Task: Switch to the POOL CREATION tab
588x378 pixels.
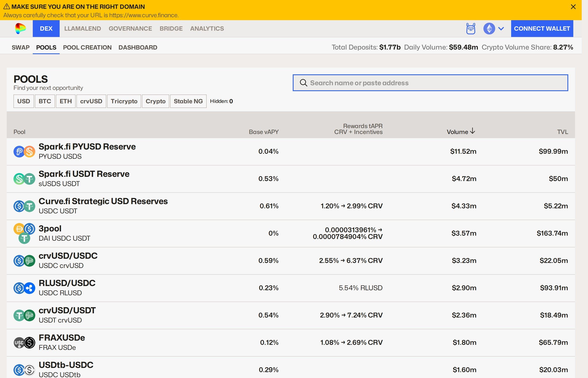Action: click(x=87, y=47)
